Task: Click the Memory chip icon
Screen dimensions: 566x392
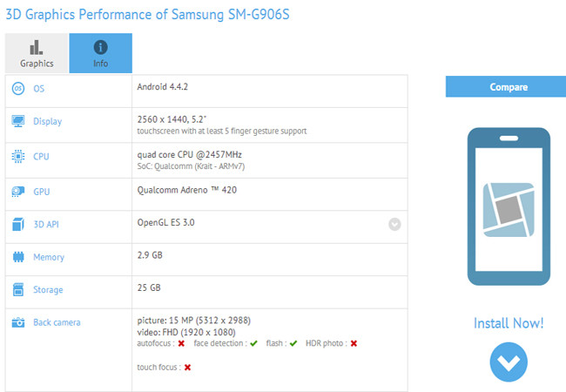Action: (x=18, y=257)
